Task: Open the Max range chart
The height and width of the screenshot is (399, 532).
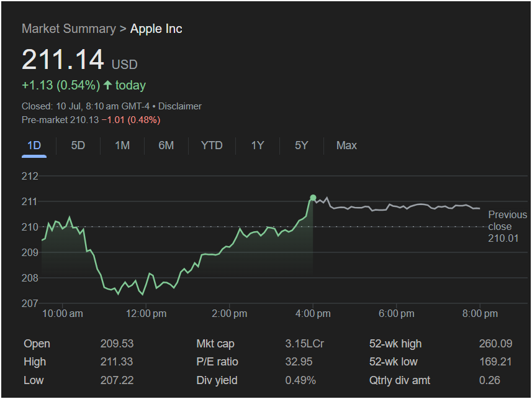Action: coord(346,145)
